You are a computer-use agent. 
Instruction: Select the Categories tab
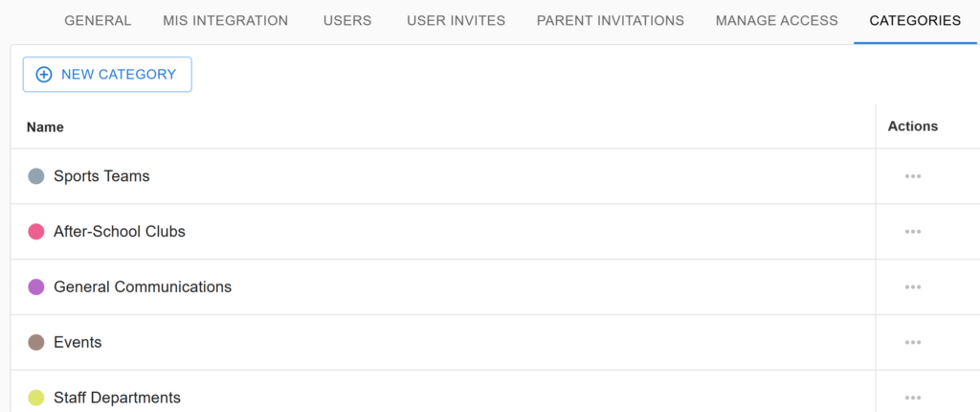point(915,21)
